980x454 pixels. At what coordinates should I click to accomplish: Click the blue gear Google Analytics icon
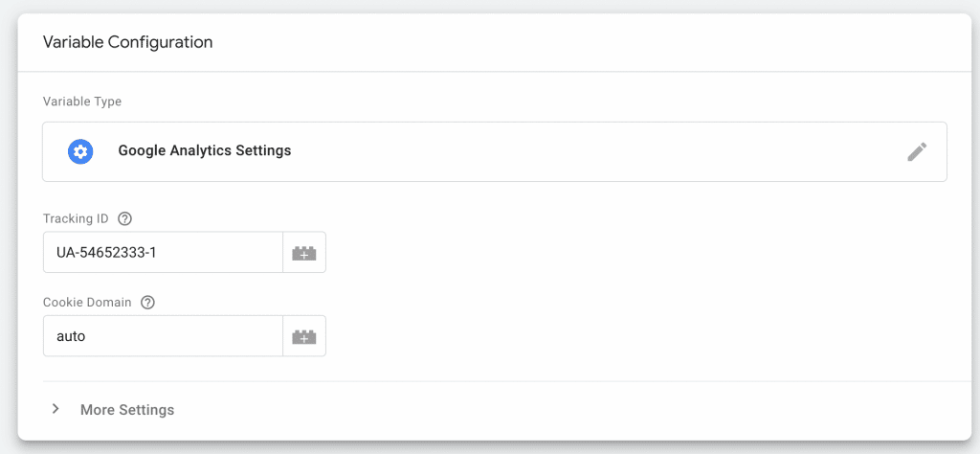[x=80, y=151]
